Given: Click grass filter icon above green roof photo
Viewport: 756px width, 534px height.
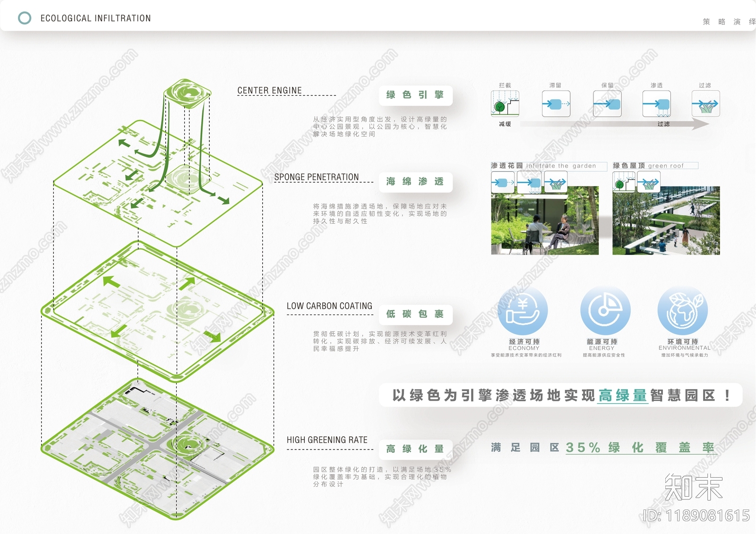Looking at the screenshot, I should [649, 182].
